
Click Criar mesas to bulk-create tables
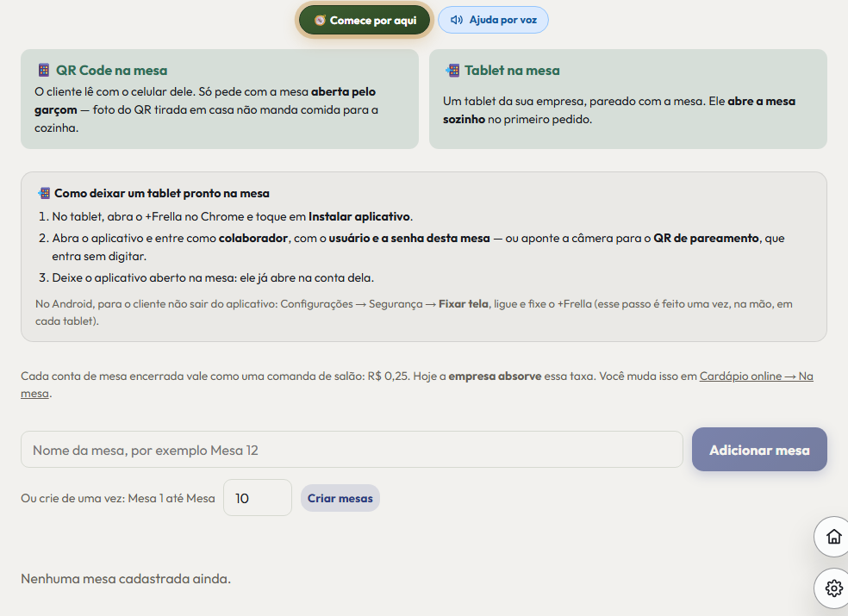[340, 498]
